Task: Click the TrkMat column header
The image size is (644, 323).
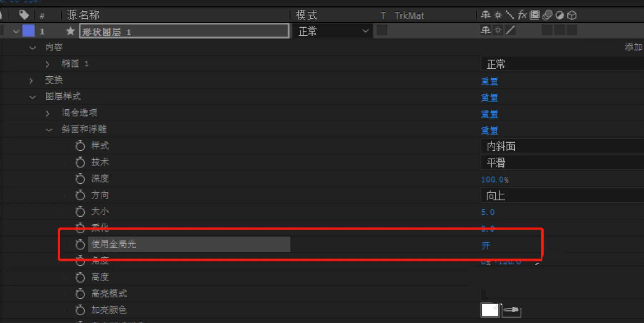Action: [409, 15]
